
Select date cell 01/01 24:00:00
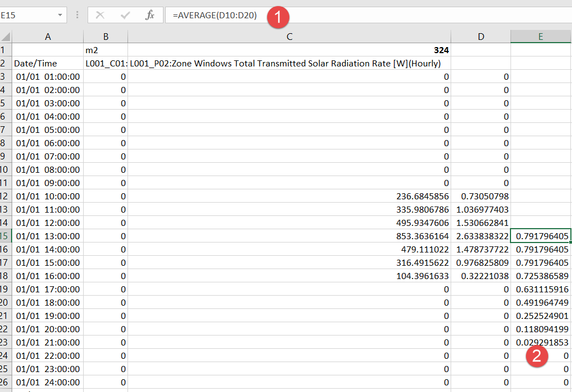[x=48, y=382]
